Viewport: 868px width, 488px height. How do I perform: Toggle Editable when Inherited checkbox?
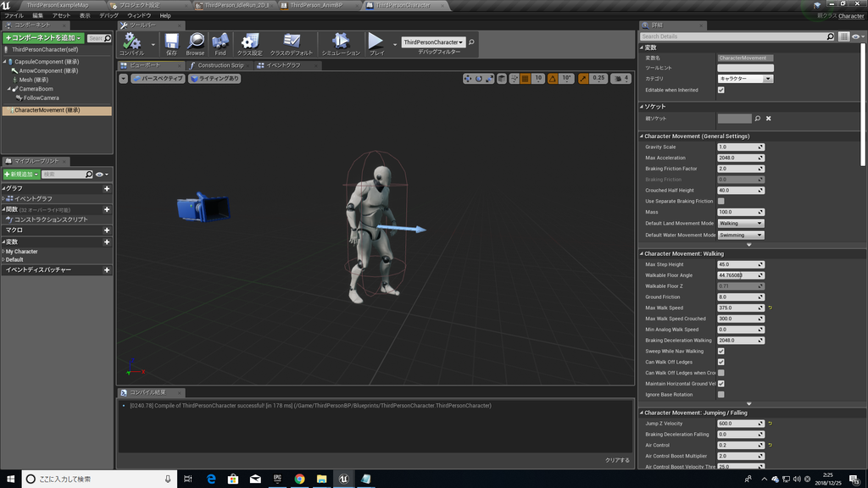721,90
